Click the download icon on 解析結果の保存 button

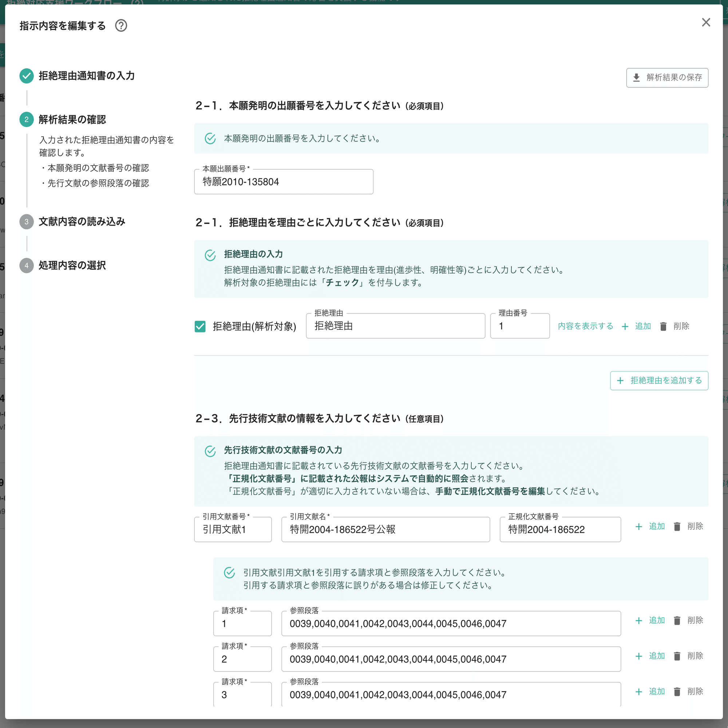pos(637,78)
